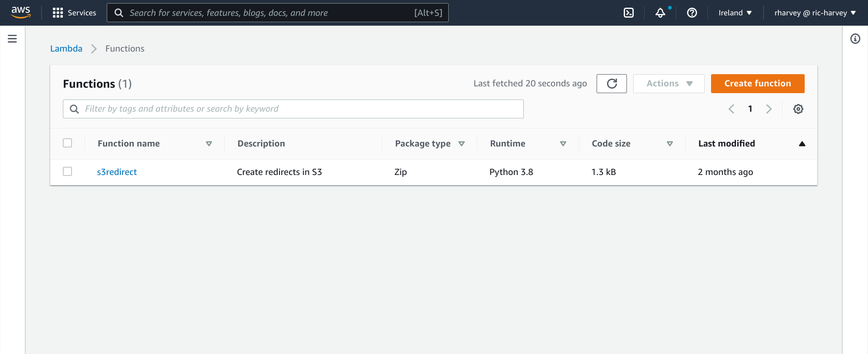
Task: Open the Ireland region dropdown
Action: pos(735,13)
